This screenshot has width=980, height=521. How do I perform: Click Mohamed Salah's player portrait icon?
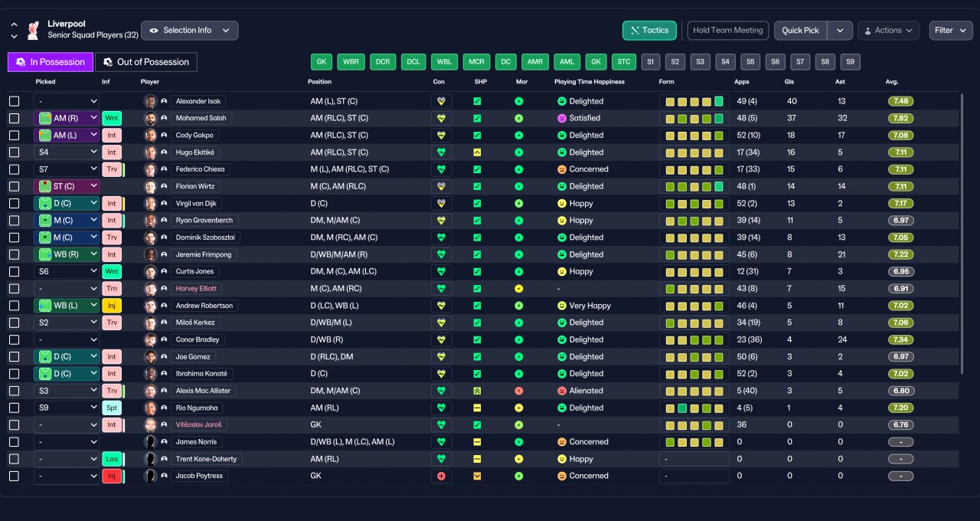point(151,118)
